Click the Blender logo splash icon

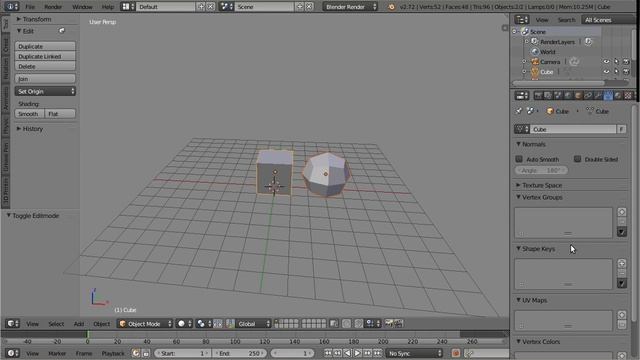pos(391,7)
